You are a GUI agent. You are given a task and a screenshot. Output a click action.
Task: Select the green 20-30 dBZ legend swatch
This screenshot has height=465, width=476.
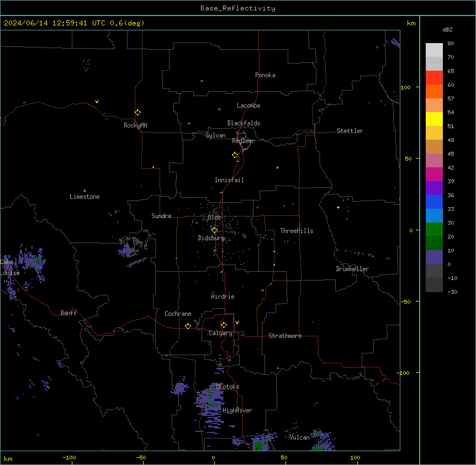coord(434,230)
